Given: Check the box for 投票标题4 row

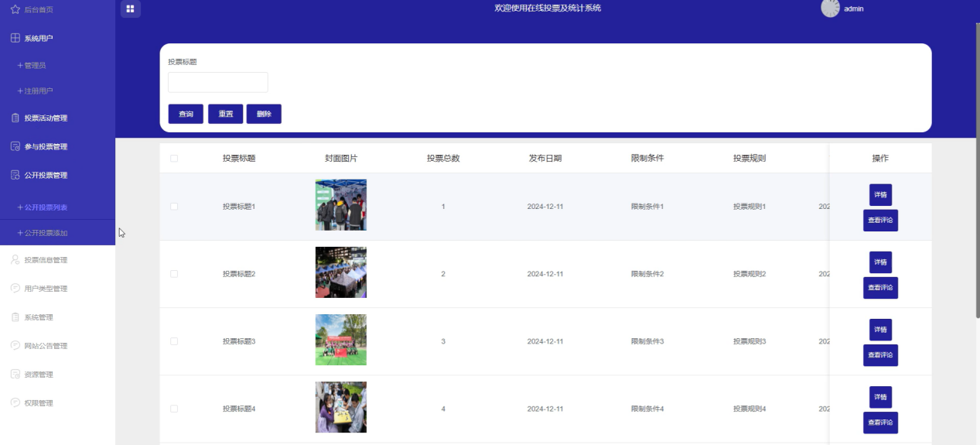Looking at the screenshot, I should pyautogui.click(x=174, y=409).
